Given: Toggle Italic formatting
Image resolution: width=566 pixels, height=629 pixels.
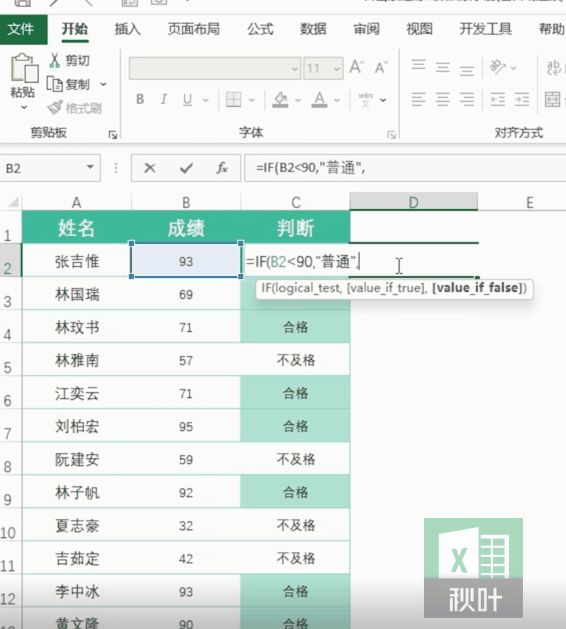Looking at the screenshot, I should coord(164,99).
